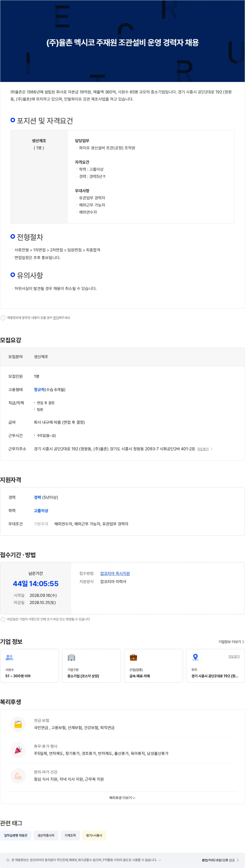
Task: Click the 사원수 51 ~ 300명 이하 card
Action: [x=30, y=666]
